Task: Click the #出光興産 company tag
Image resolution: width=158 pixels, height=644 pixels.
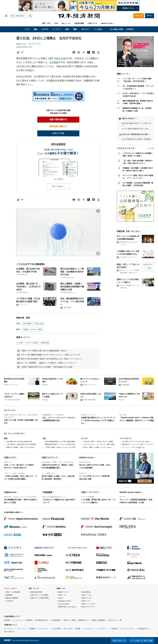Action: coord(27,324)
